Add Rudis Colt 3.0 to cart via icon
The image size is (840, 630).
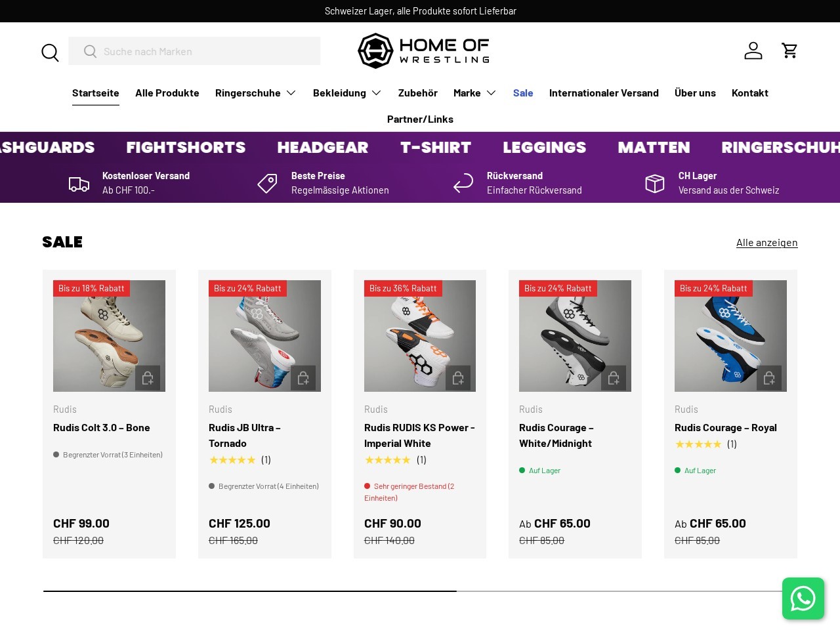(x=148, y=378)
